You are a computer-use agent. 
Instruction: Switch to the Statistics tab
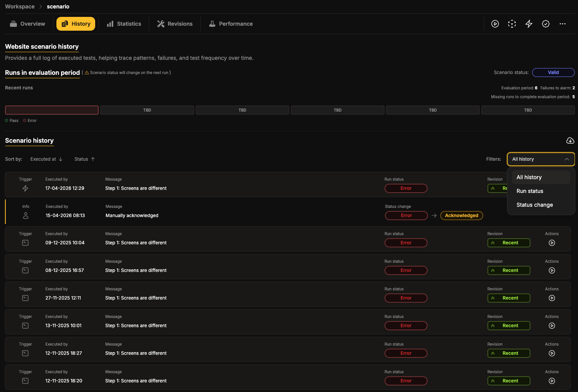coord(124,24)
